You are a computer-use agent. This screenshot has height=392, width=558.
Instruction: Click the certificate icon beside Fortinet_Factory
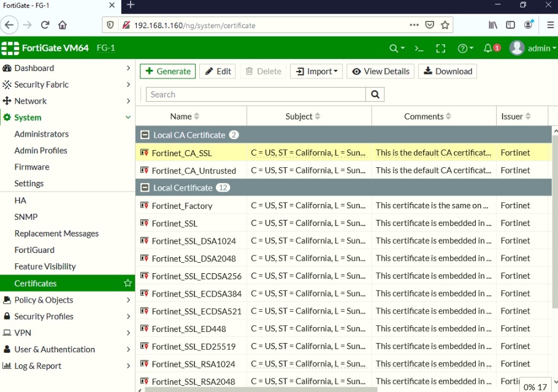146,206
